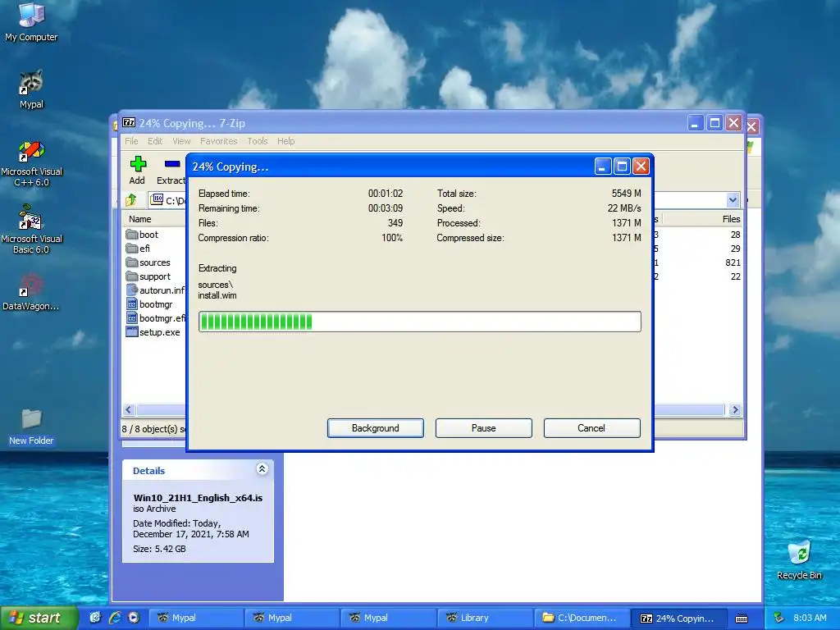Click the install.wim extracting file name
Image resolution: width=840 pixels, height=630 pixels.
(x=217, y=295)
